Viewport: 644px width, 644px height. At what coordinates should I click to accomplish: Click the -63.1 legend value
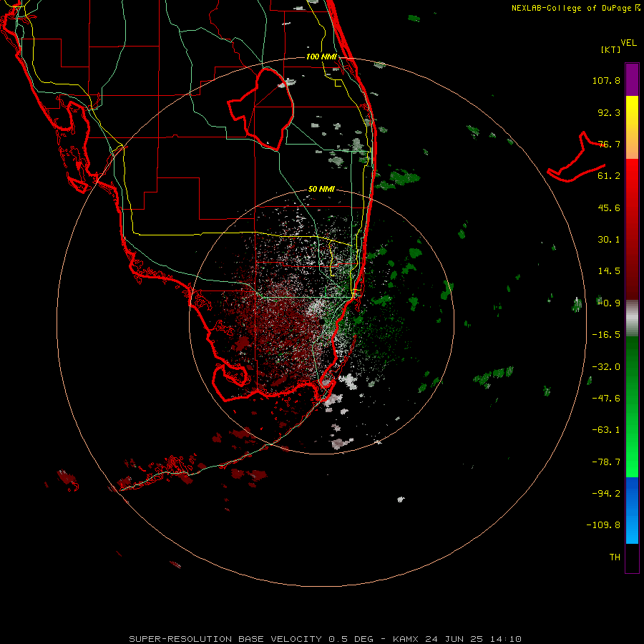click(x=606, y=430)
